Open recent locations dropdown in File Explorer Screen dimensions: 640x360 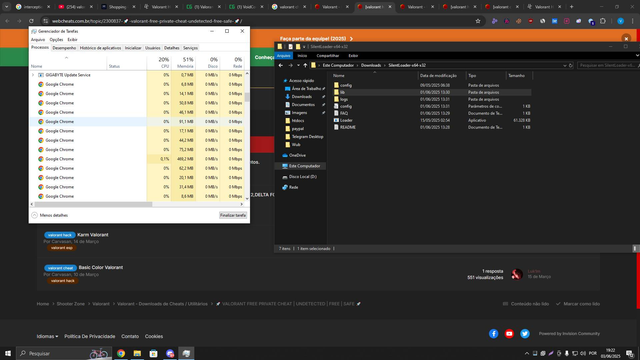click(x=298, y=65)
